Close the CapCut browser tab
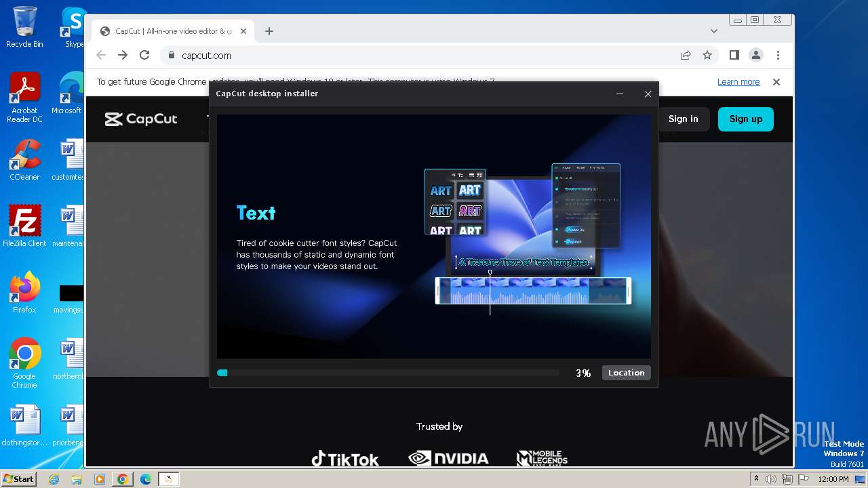The image size is (868, 488). click(x=243, y=31)
